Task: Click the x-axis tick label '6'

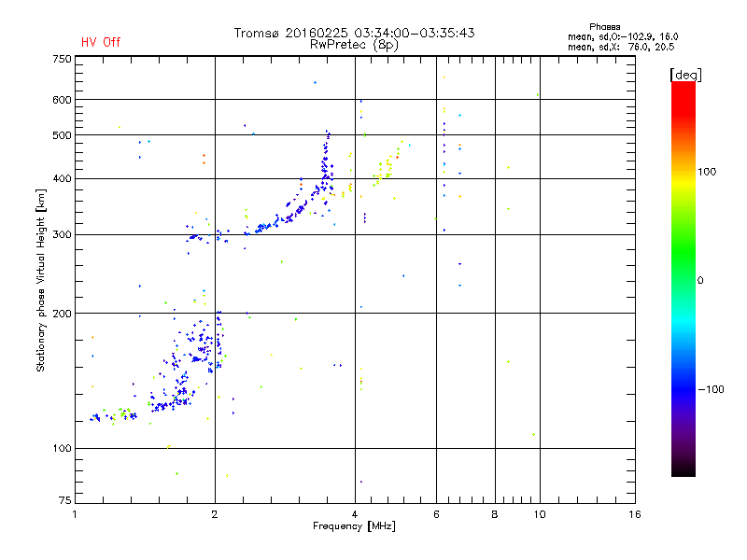Action: coord(436,514)
